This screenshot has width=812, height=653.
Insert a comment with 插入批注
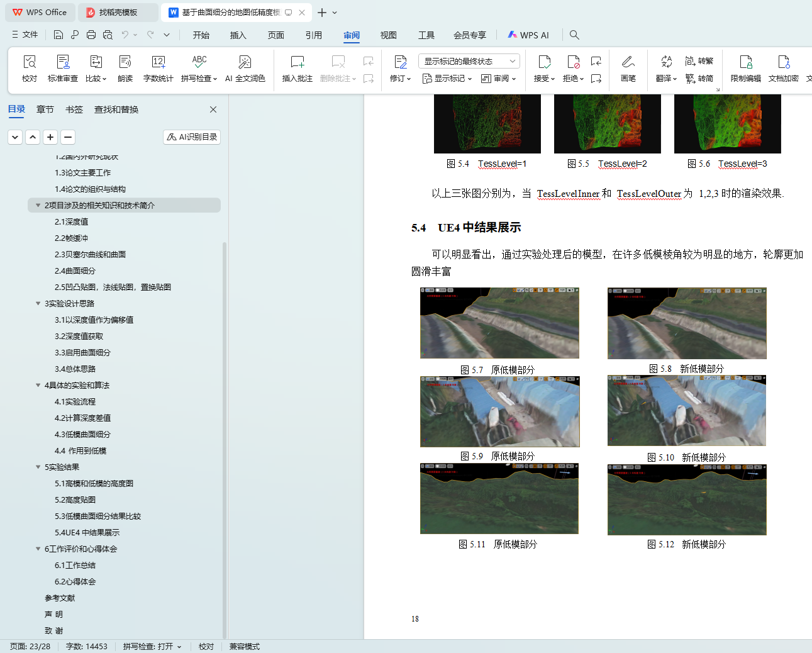tap(298, 69)
